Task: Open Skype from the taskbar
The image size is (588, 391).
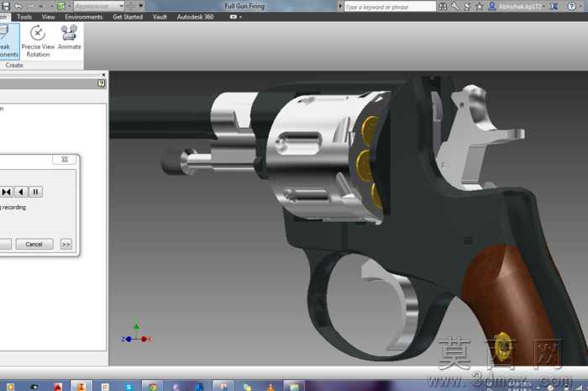Action: point(129,386)
